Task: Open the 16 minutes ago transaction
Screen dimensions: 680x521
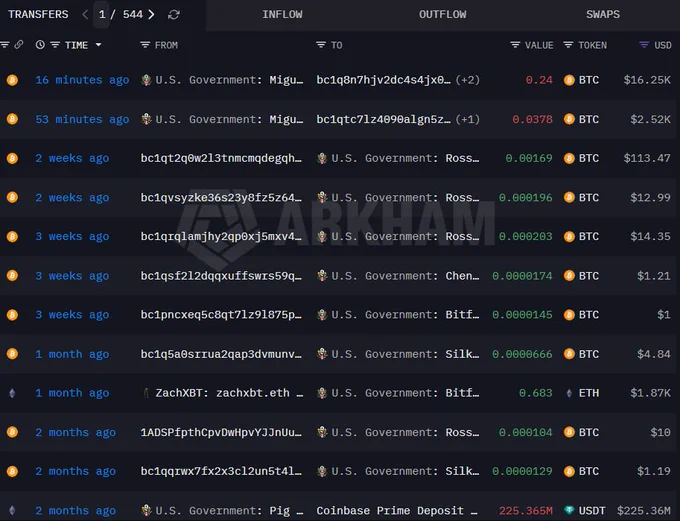Action: [82, 80]
